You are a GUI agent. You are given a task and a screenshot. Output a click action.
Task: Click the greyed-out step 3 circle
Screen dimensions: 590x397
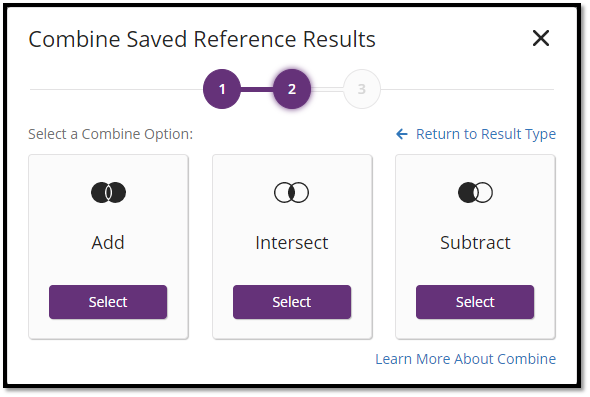pyautogui.click(x=362, y=89)
